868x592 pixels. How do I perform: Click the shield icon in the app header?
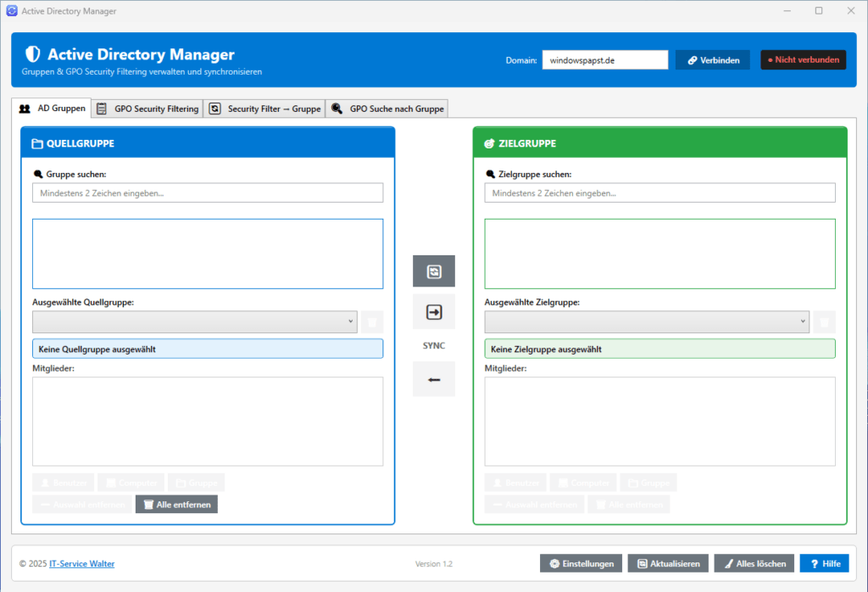coord(32,53)
